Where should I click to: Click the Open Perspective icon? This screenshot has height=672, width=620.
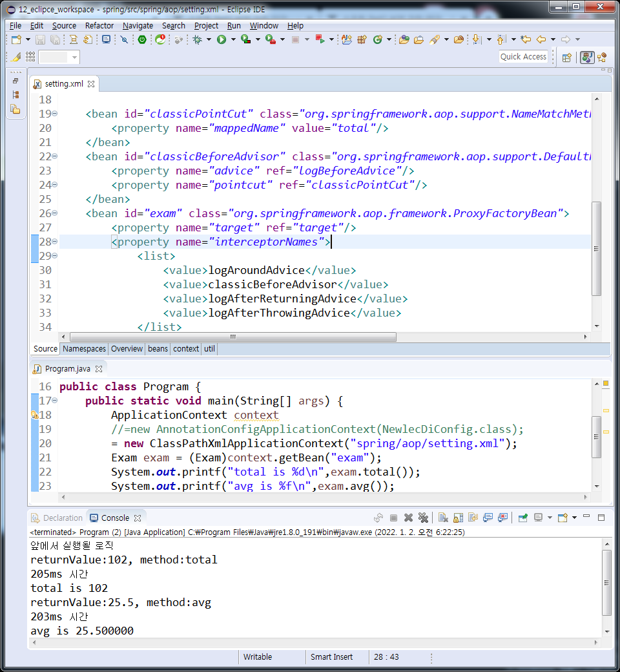567,58
